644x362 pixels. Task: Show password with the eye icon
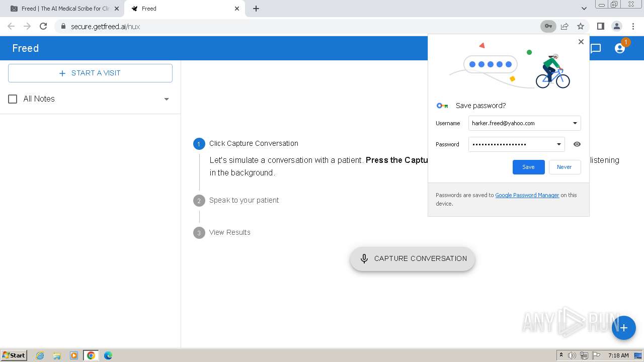click(x=577, y=144)
